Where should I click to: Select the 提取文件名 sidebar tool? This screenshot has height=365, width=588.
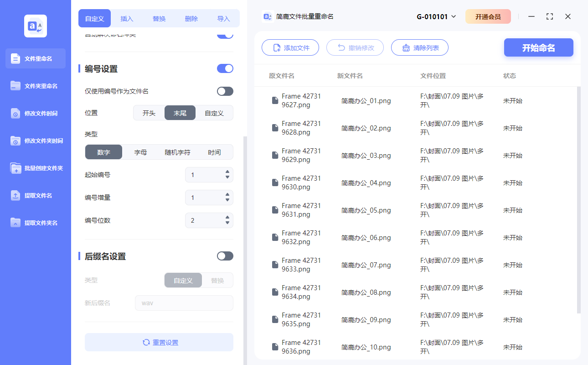tap(35, 195)
